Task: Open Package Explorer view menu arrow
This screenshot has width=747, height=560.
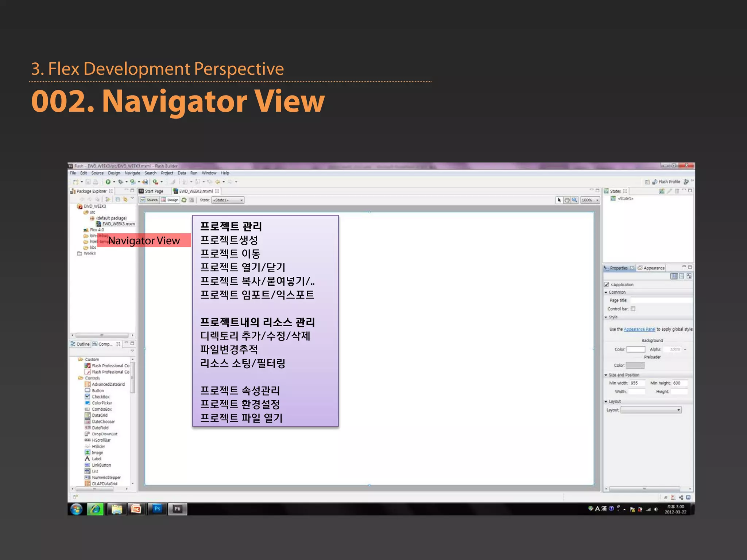Action: coord(132,199)
